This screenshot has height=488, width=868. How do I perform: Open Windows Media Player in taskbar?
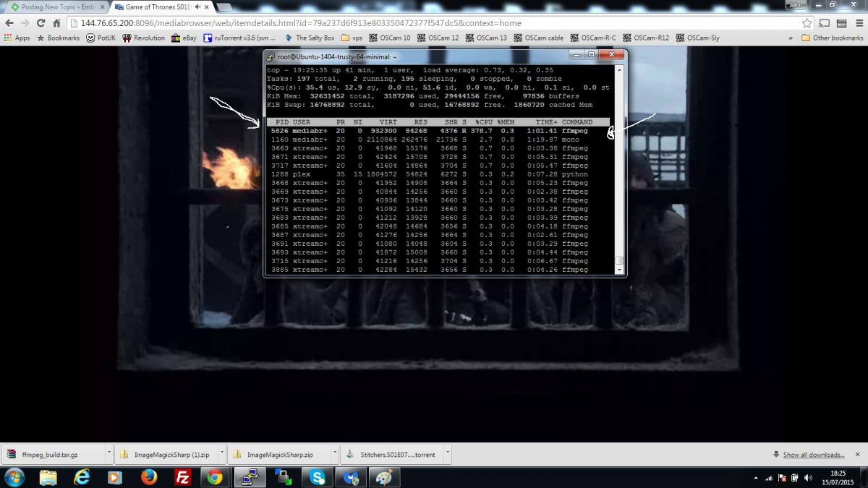click(115, 477)
